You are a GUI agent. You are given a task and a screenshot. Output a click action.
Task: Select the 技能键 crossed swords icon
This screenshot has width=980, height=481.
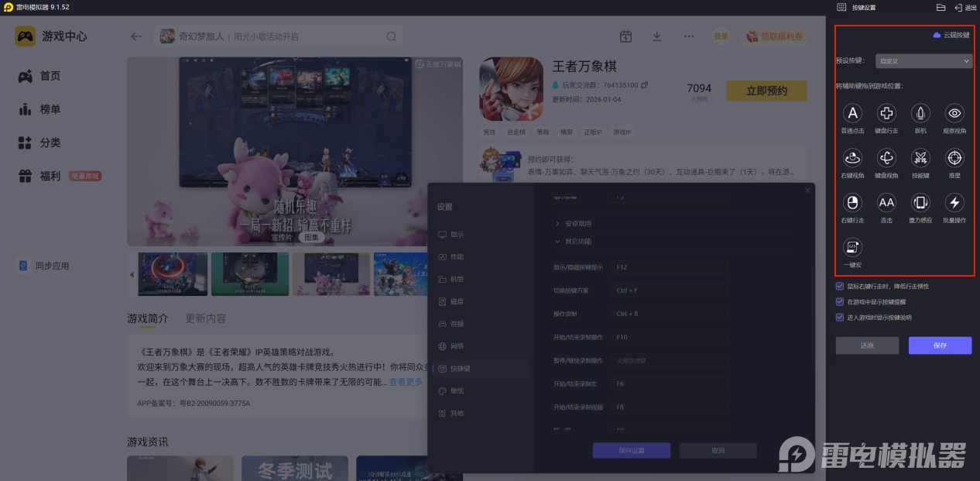click(920, 158)
